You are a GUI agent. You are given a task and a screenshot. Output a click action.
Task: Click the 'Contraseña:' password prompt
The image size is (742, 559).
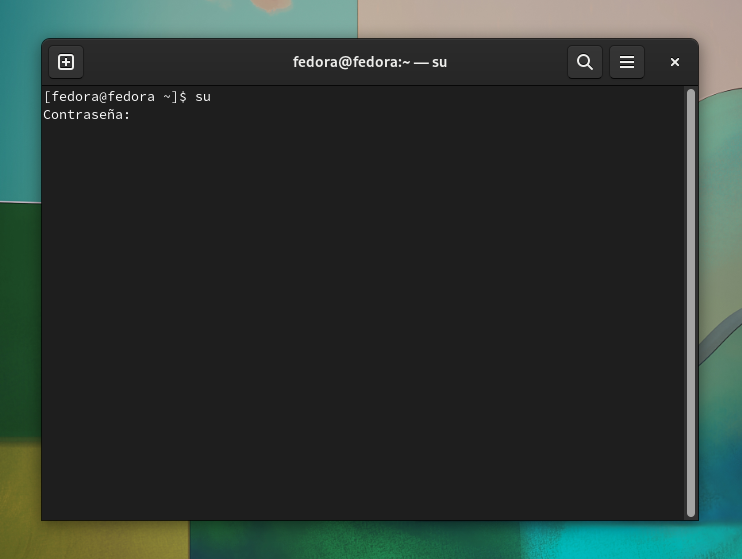87,115
